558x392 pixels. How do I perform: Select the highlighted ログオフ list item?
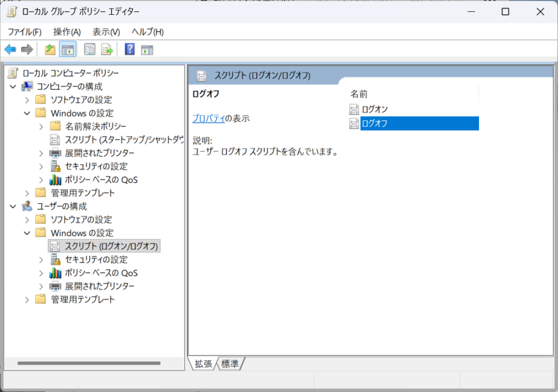[x=420, y=124]
